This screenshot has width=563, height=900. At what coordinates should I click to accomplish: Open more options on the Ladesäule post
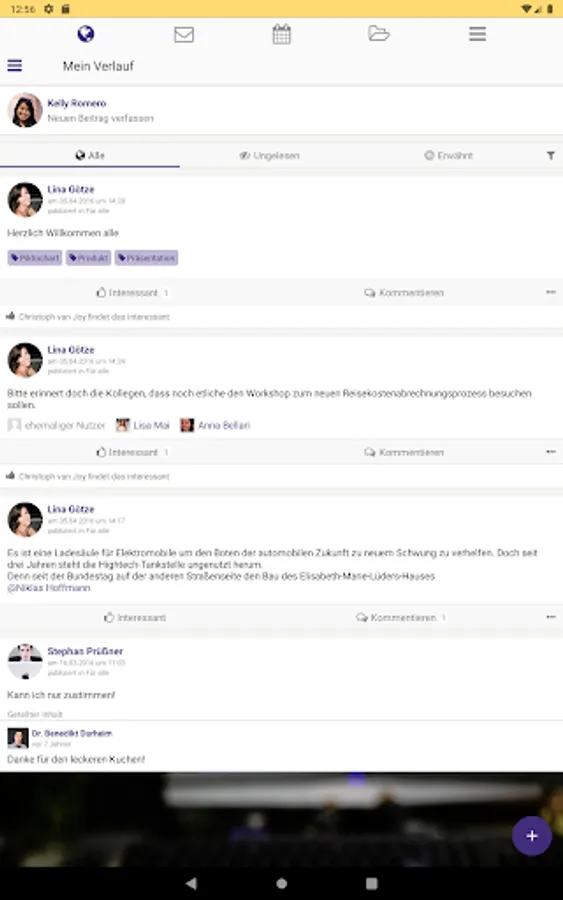(551, 617)
